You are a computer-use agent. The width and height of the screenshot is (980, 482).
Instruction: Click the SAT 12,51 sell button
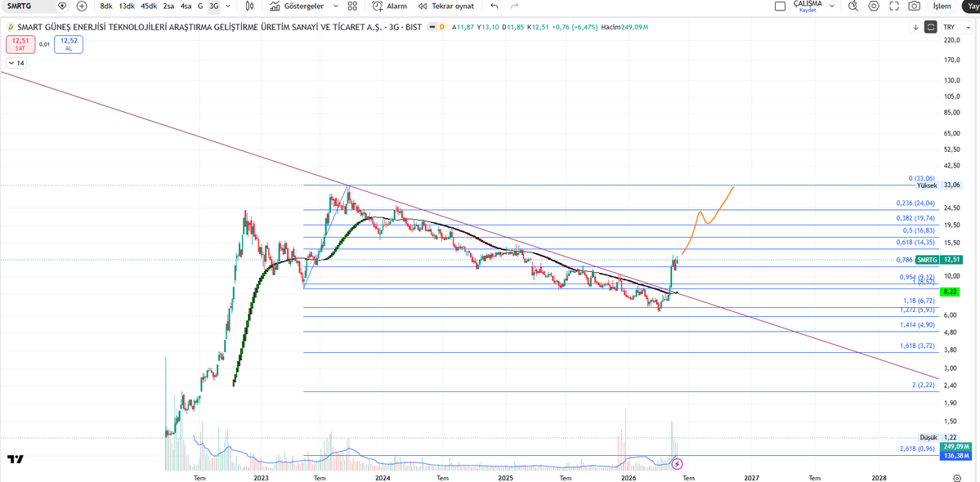20,43
